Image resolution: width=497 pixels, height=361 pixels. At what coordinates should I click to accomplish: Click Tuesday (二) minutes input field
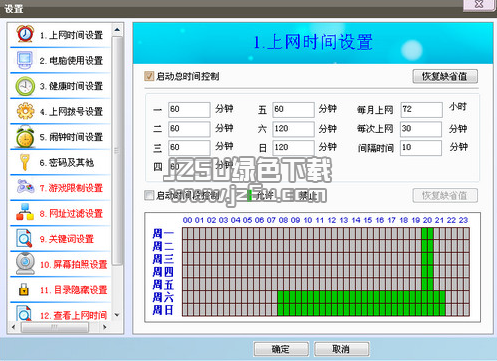coord(189,129)
